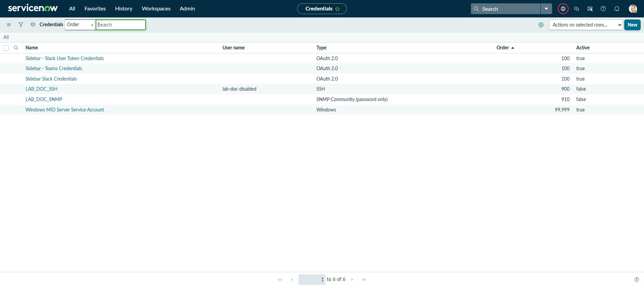Click the false Active value for LAB_DOC_SNMP
This screenshot has height=287, width=644.
(x=581, y=99)
